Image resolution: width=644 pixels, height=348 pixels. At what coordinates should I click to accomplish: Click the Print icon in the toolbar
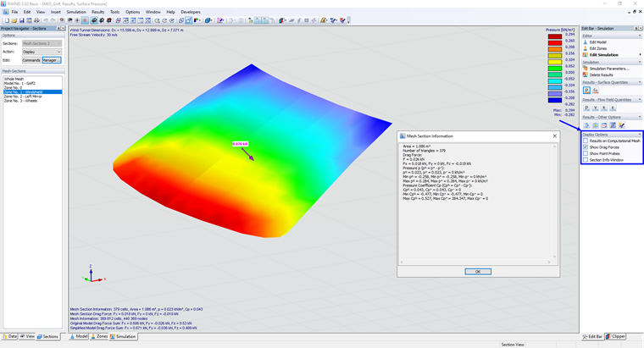click(36, 20)
